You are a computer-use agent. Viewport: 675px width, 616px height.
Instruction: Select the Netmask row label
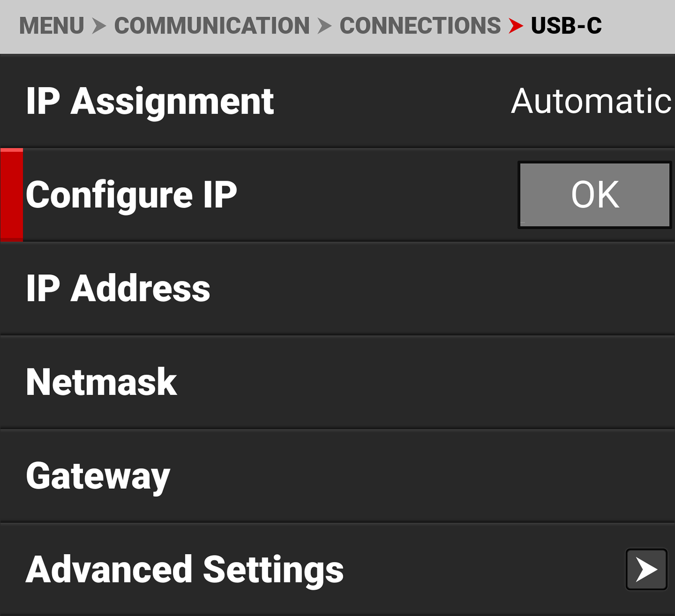point(102,382)
